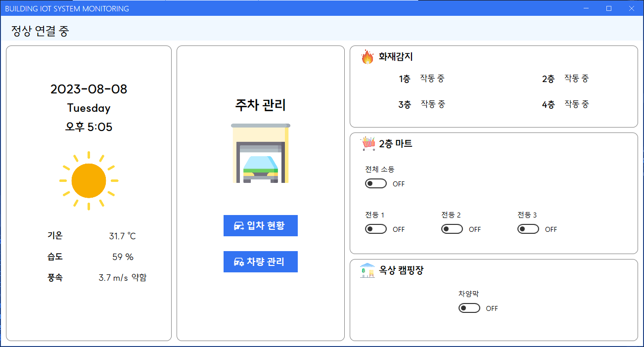The height and width of the screenshot is (347, 644).
Task: Minimize the monitoring window
Action: (x=586, y=8)
